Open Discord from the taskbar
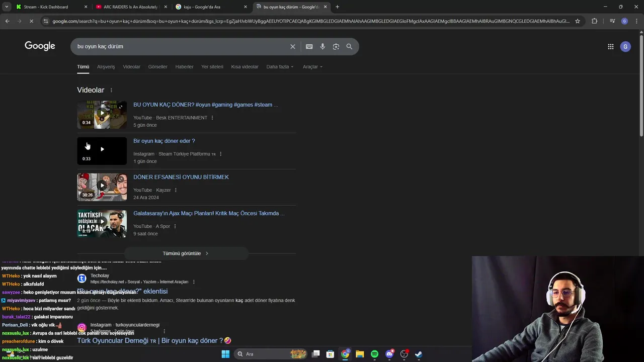Screen dimensions: 644x362 (389, 354)
